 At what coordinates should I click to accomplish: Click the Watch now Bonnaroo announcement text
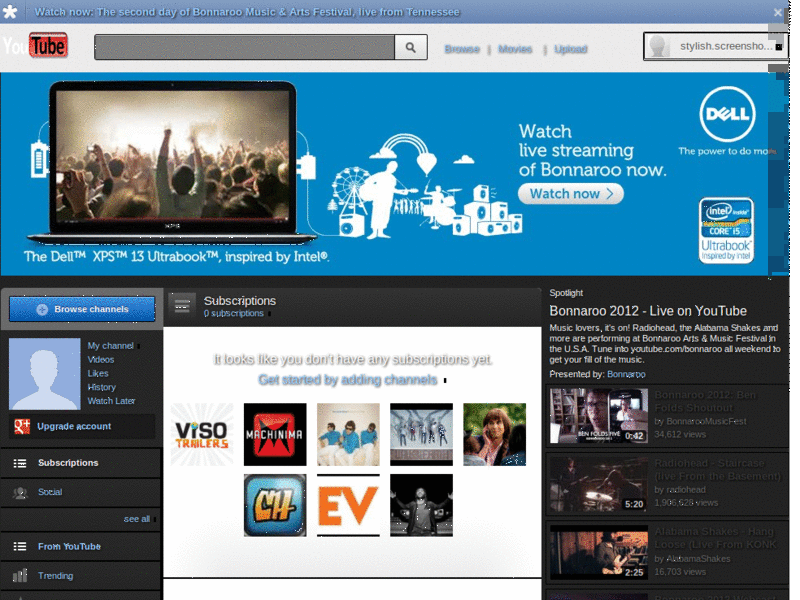coord(247,12)
